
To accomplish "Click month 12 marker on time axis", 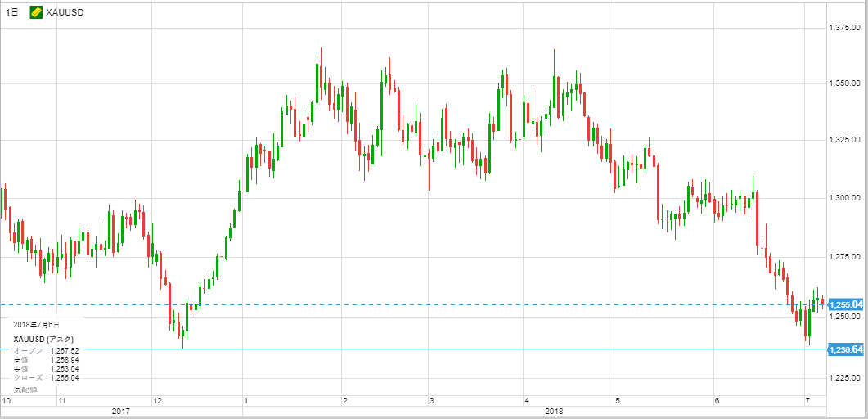I will pos(157,400).
